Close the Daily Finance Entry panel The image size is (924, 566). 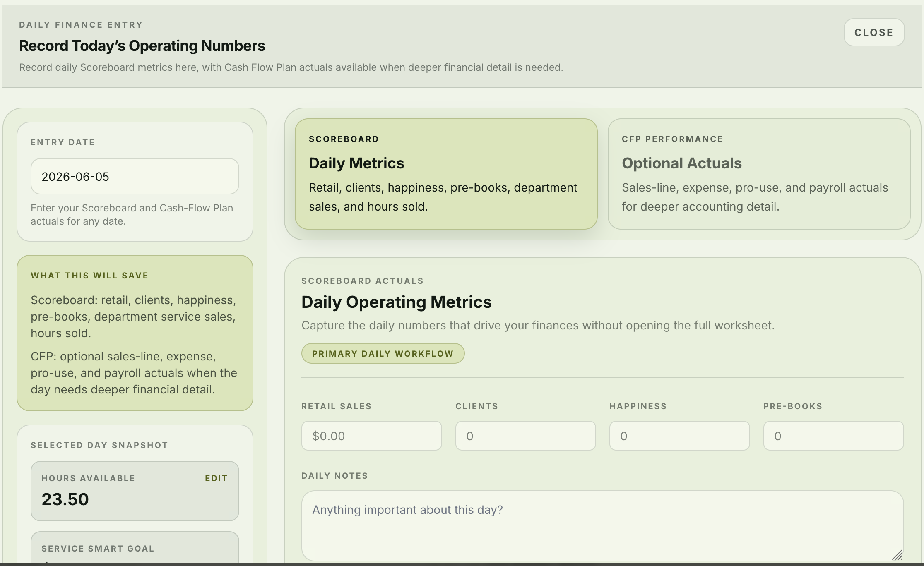coord(874,32)
